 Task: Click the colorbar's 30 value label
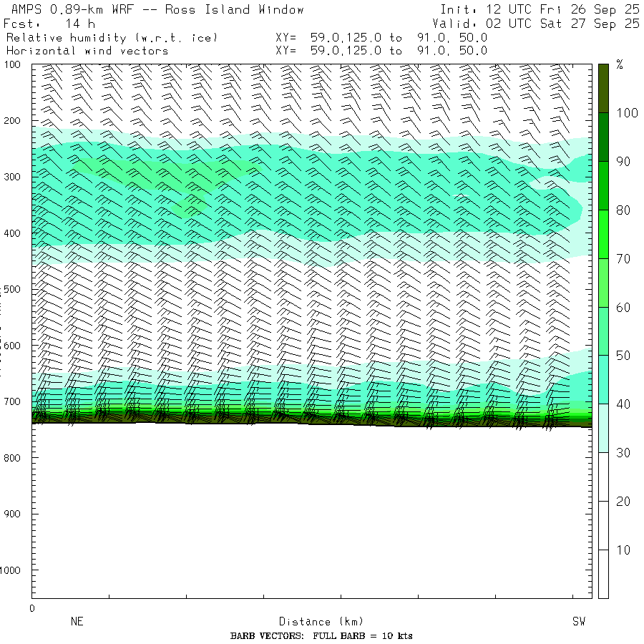tap(623, 453)
